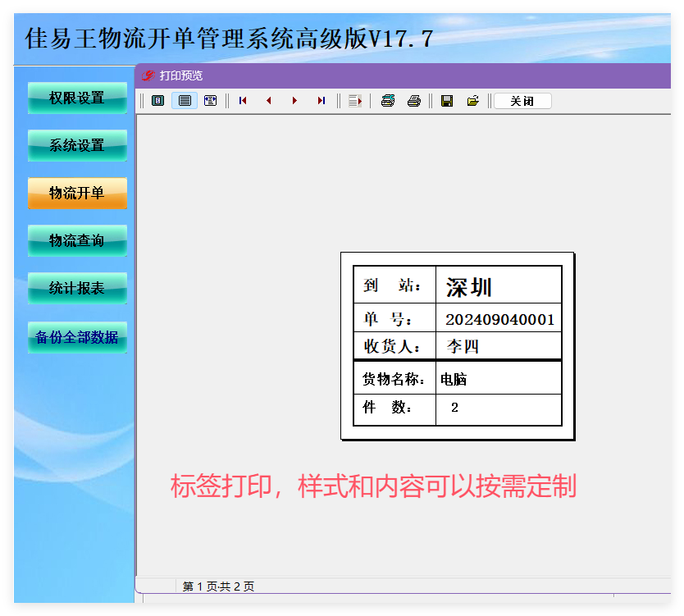Click status bar text 第 1 页共 2 页
This screenshot has height=616, width=684.
pos(218,586)
